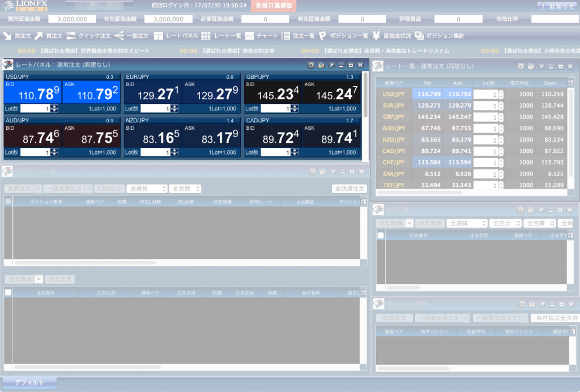Click 決済注文 button in ポジション集計 window
Image resolution: width=580 pixels, height=392 pixels.
click(x=394, y=318)
